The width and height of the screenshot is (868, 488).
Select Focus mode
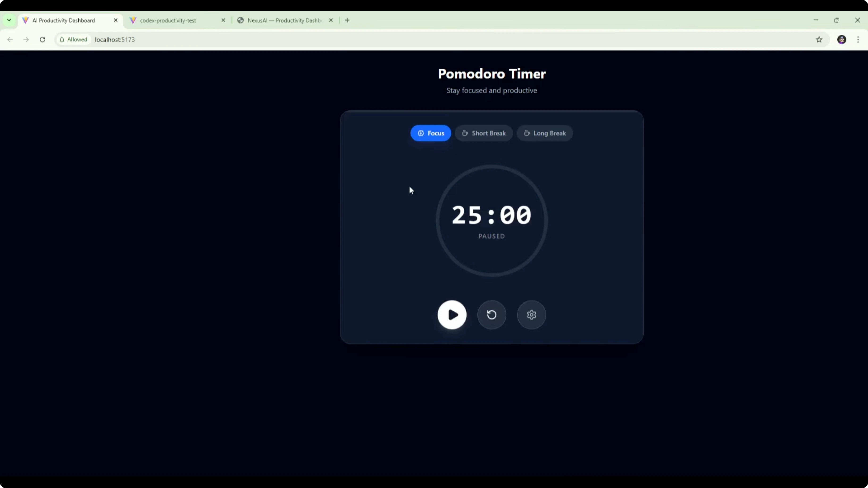click(x=430, y=133)
